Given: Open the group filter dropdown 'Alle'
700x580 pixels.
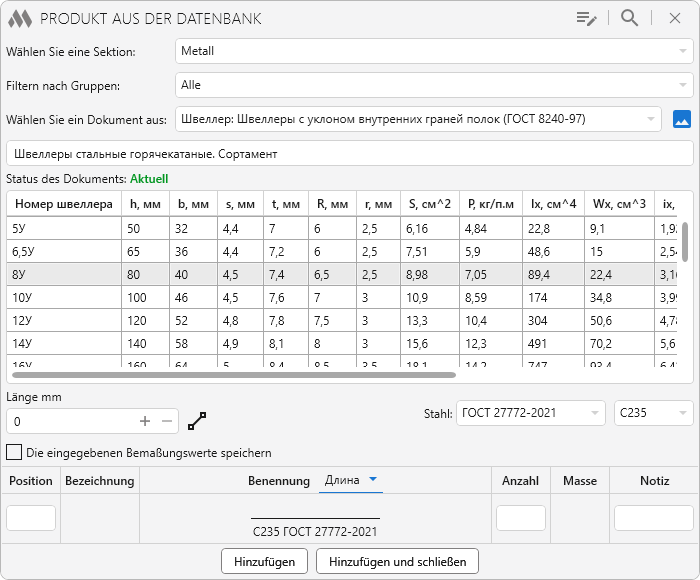Looking at the screenshot, I should coord(434,85).
